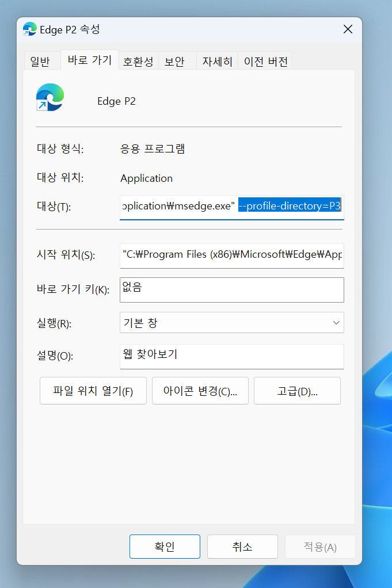Expand the 실행(R) dropdown showing 기본 창
Screen dimensions: 392x588
pos(232,323)
